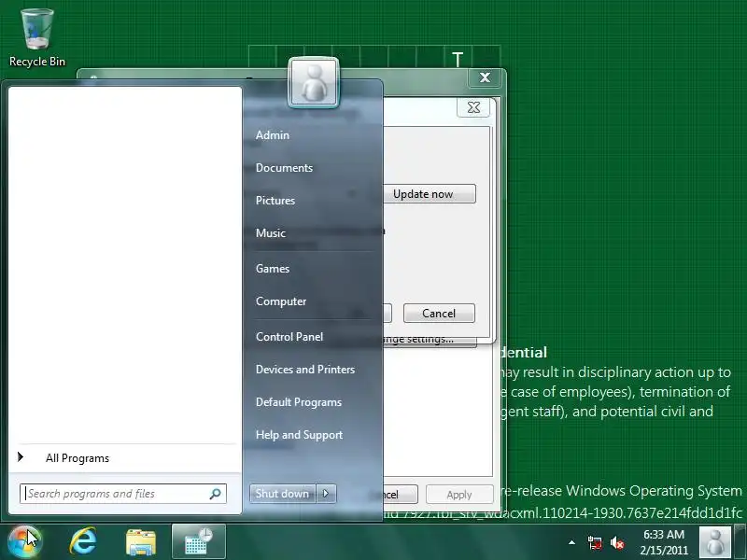Click the Update now button
The width and height of the screenshot is (747, 560).
pos(429,194)
